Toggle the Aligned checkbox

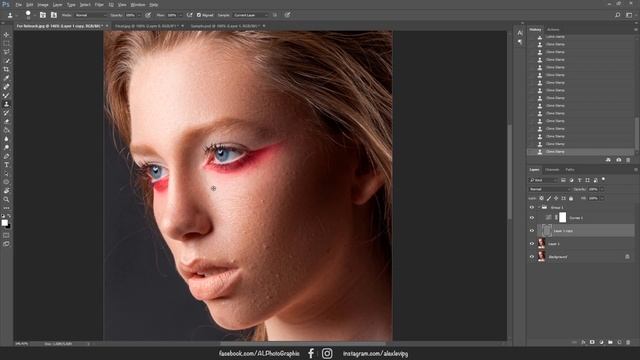coord(199,15)
